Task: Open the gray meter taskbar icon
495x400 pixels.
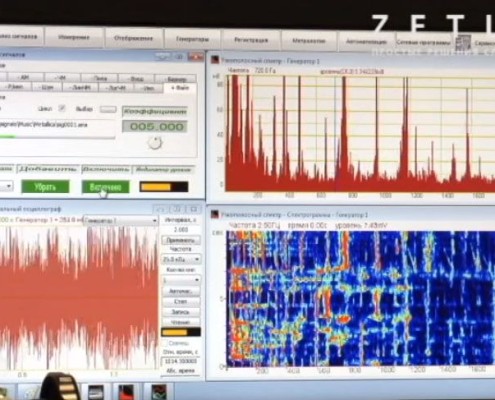Action: click(x=96, y=392)
